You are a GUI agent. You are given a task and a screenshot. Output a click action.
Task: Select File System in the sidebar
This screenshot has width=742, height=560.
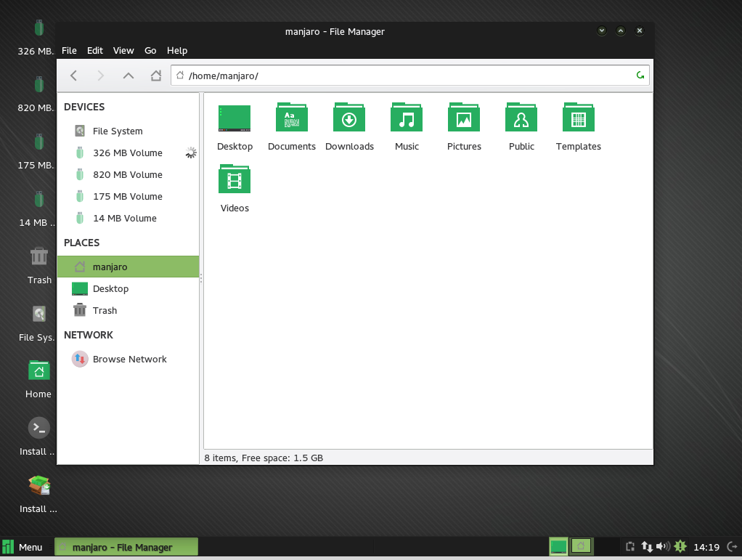tap(129, 131)
